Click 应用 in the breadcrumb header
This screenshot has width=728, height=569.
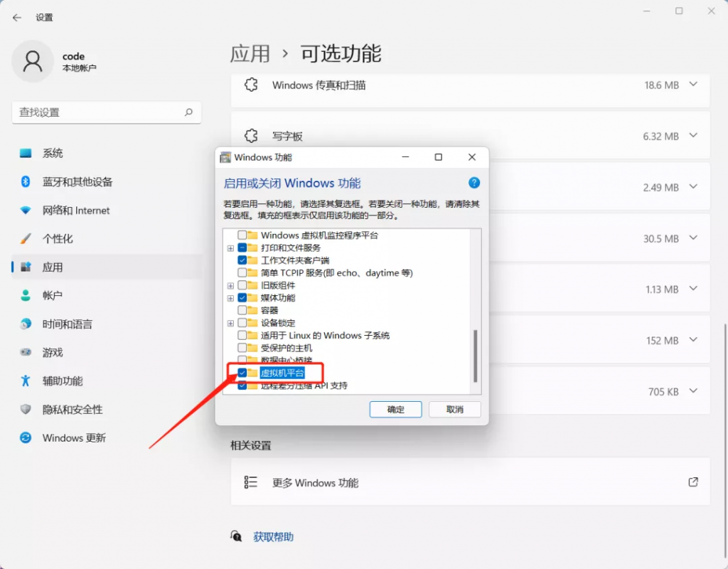click(250, 53)
